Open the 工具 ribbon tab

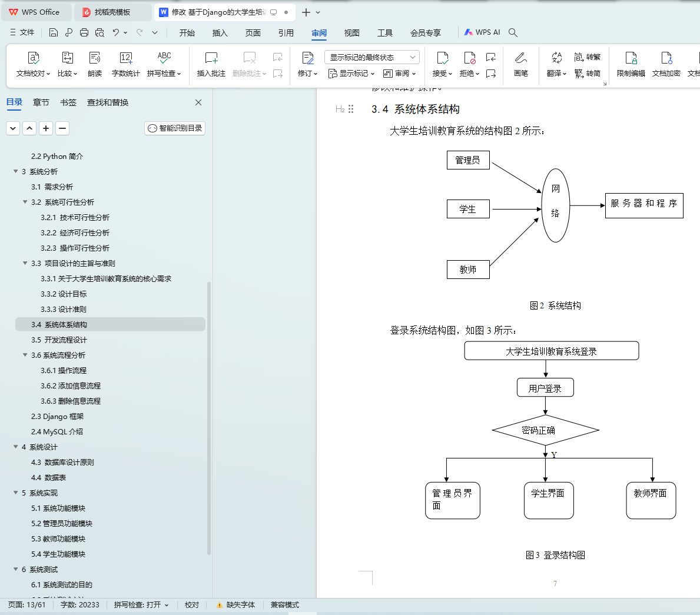385,32
